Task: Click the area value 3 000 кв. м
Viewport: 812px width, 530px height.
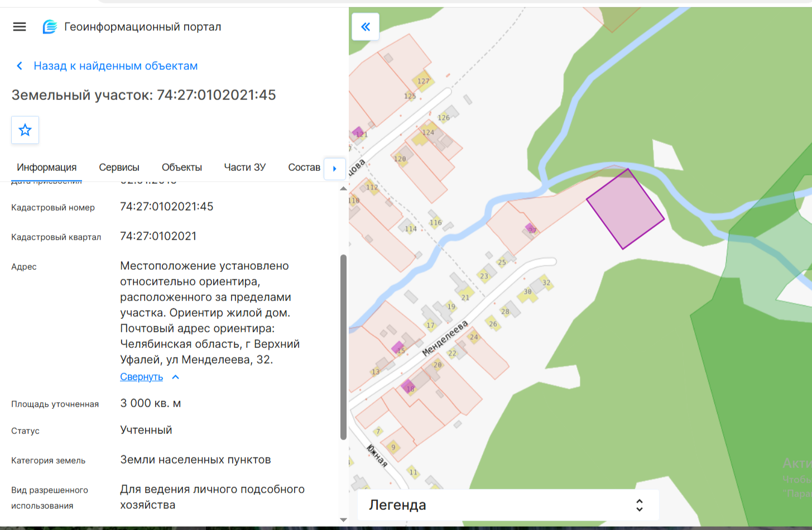Action: [151, 403]
